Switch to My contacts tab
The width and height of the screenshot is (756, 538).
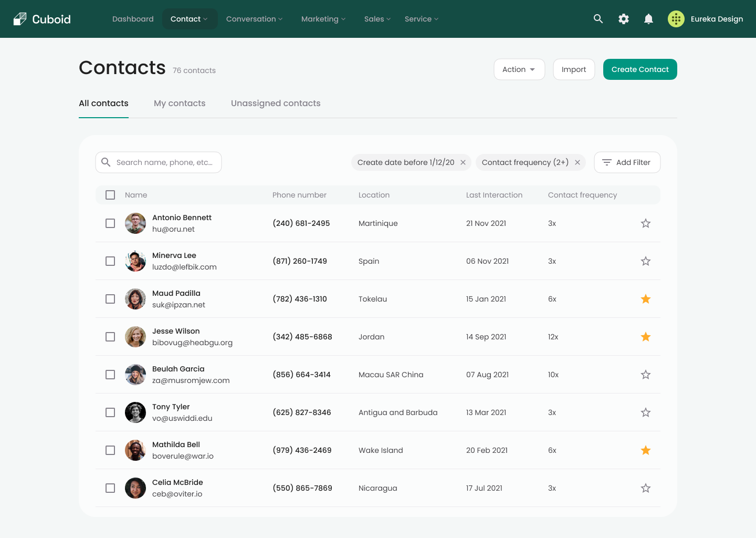180,104
